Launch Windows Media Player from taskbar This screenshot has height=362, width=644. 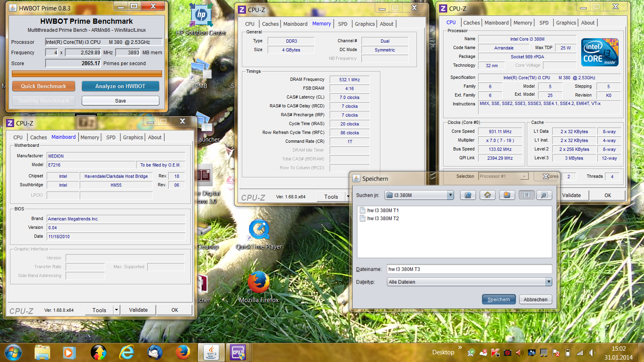pyautogui.click(x=69, y=353)
